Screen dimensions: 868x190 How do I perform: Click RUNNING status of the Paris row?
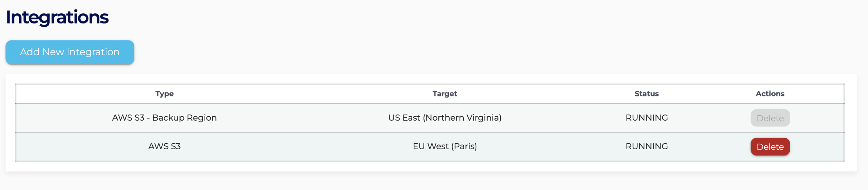click(646, 146)
